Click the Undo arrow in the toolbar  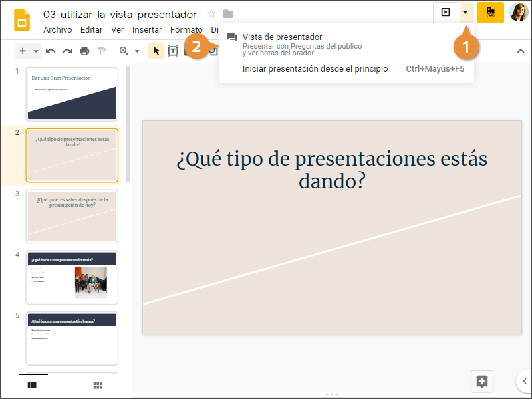(51, 51)
